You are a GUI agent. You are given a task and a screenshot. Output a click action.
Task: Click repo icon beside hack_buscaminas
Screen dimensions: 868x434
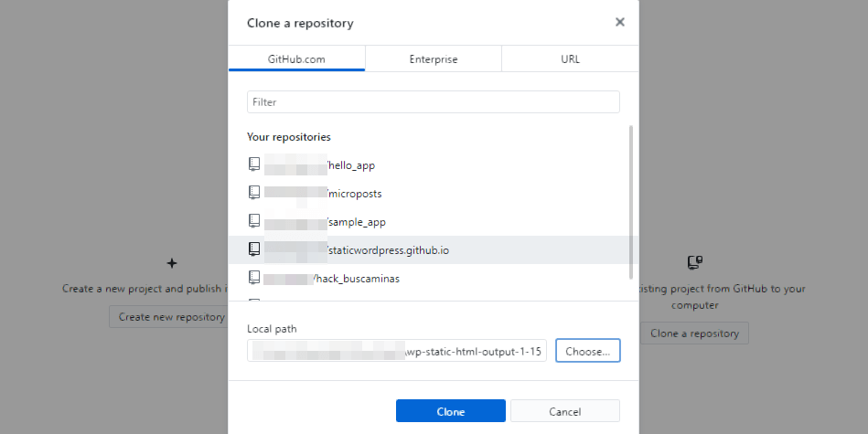pos(254,277)
